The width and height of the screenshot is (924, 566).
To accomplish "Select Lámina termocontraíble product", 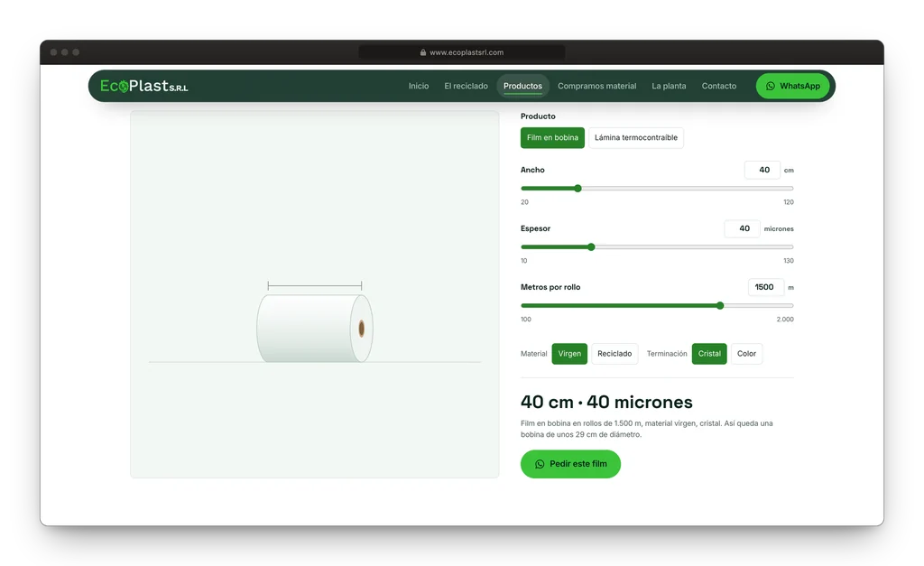I will tap(636, 138).
